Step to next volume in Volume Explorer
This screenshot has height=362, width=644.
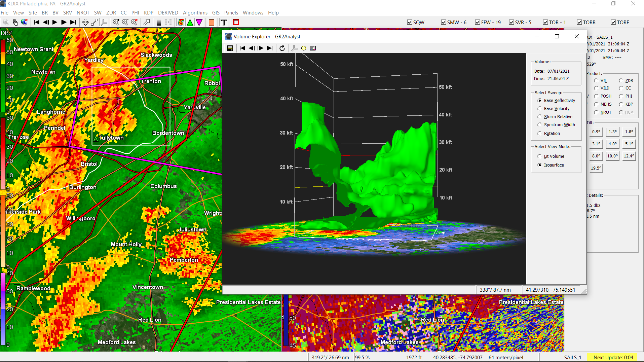click(261, 48)
